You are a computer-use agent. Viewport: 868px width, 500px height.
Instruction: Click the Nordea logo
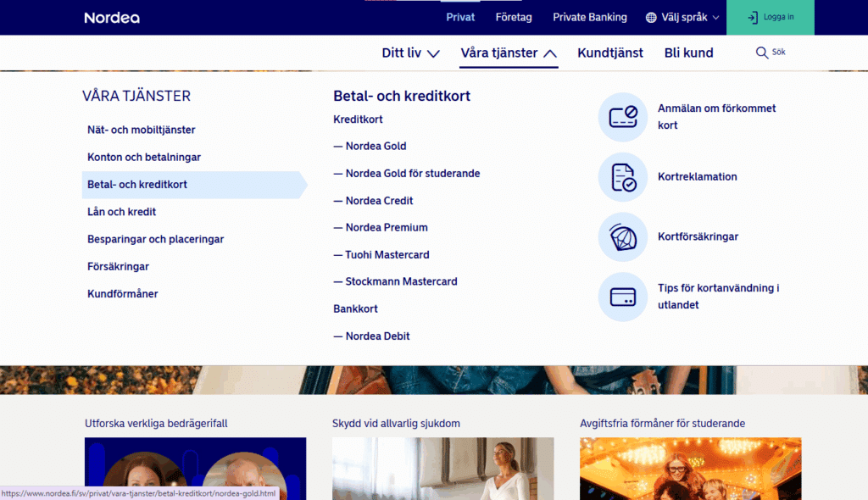112,18
